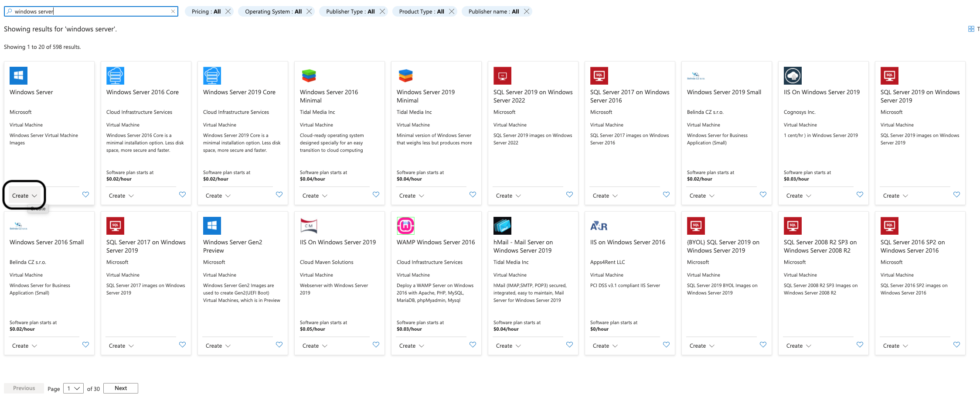The width and height of the screenshot is (980, 404).
Task: Expand Create dropdown for Windows Server
Action: point(24,195)
